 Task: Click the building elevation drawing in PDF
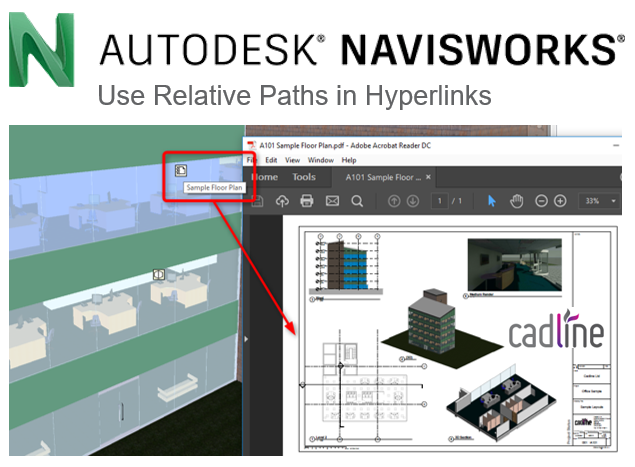(344, 265)
